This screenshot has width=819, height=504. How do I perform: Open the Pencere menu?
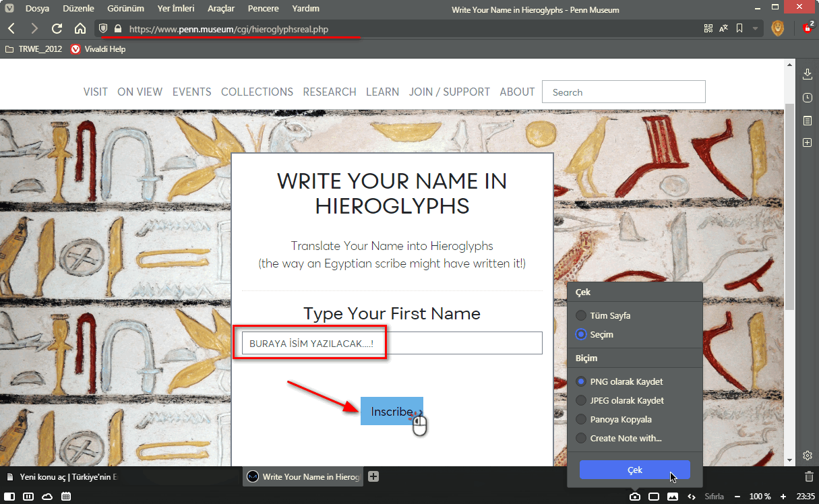coord(263,9)
